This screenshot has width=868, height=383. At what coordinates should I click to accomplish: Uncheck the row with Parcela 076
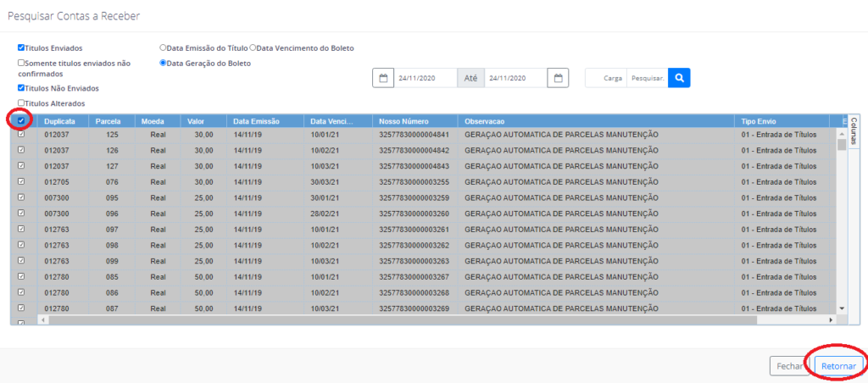pos(21,181)
